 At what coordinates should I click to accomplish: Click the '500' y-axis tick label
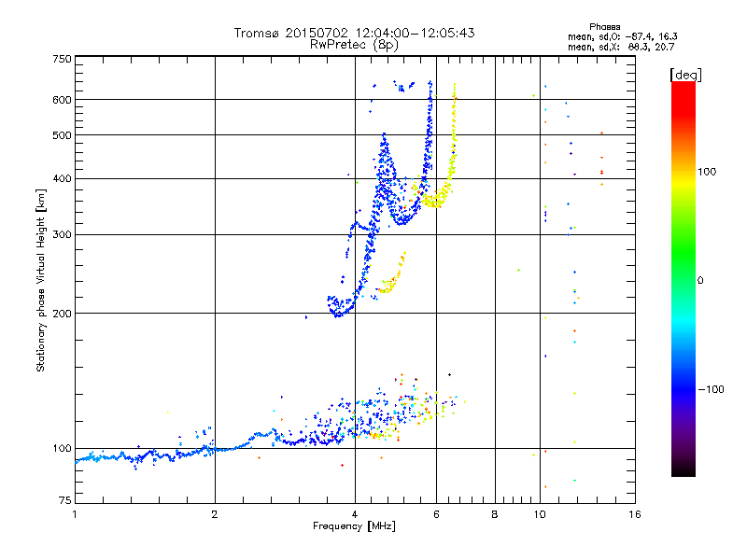(x=62, y=135)
